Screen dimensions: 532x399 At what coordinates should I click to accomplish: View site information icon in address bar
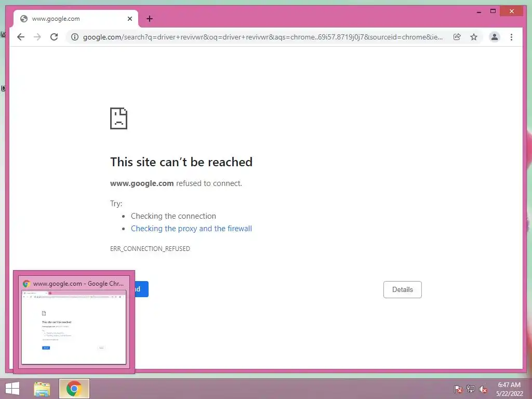75,37
